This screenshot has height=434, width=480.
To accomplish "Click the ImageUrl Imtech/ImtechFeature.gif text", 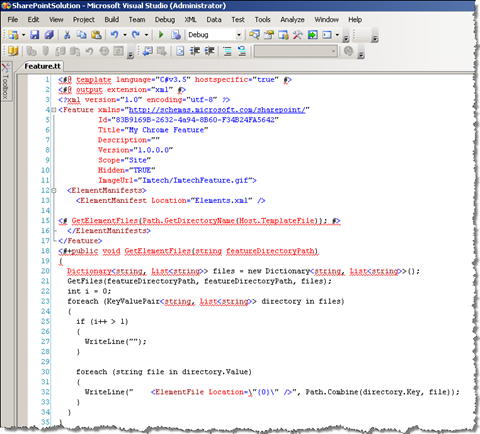I will tap(177, 180).
